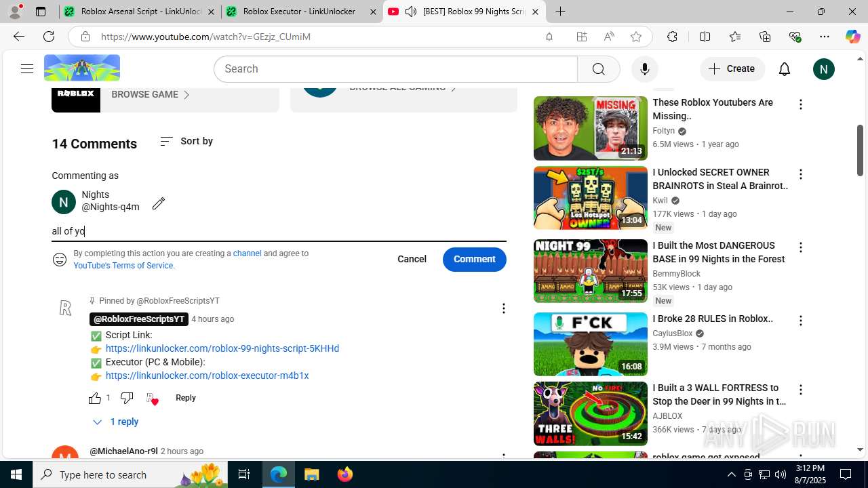Viewport: 868px width, 488px height.
Task: Open Task View on taskbar
Action: tap(244, 474)
